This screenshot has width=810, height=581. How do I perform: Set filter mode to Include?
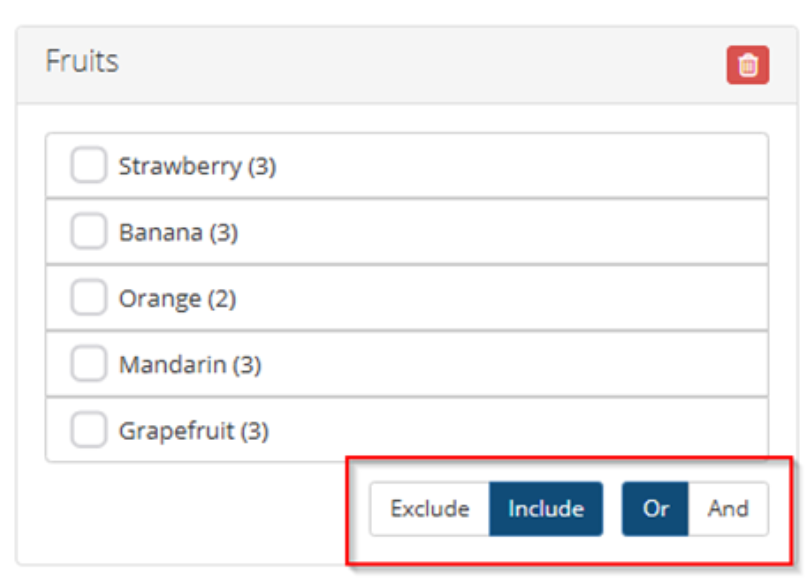546,509
